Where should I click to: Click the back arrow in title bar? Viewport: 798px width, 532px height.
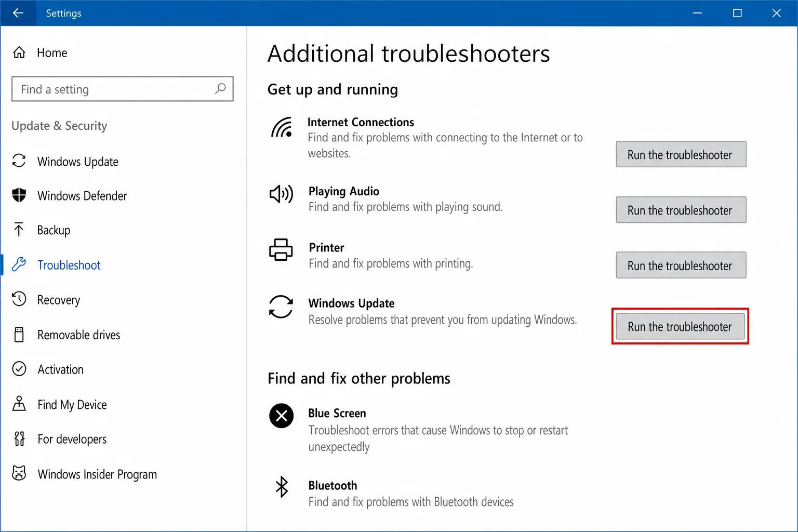[18, 13]
